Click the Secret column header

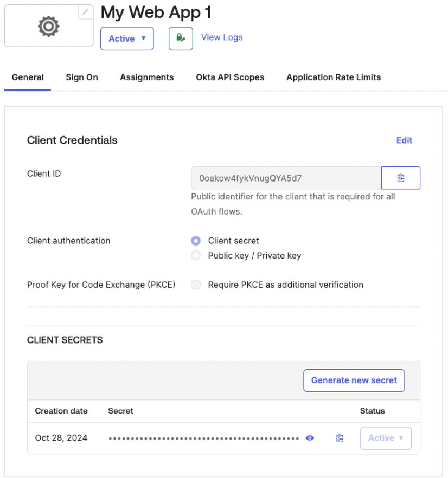[x=120, y=411]
